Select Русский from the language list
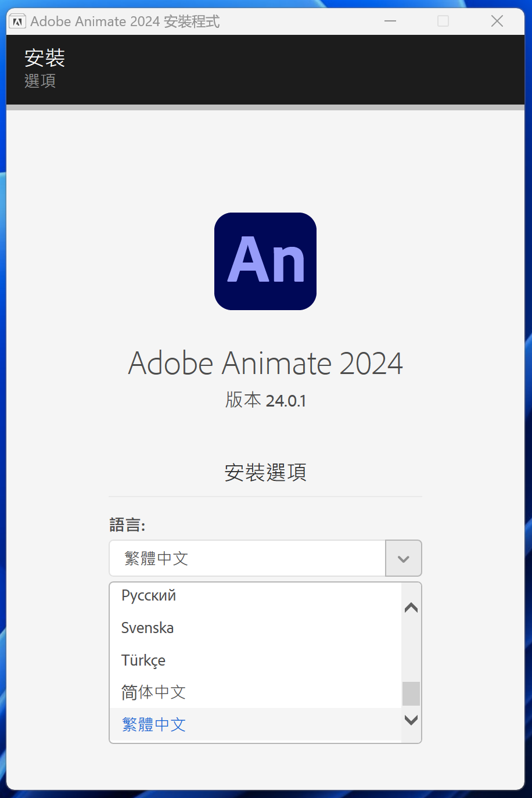This screenshot has width=532, height=798. 149,596
